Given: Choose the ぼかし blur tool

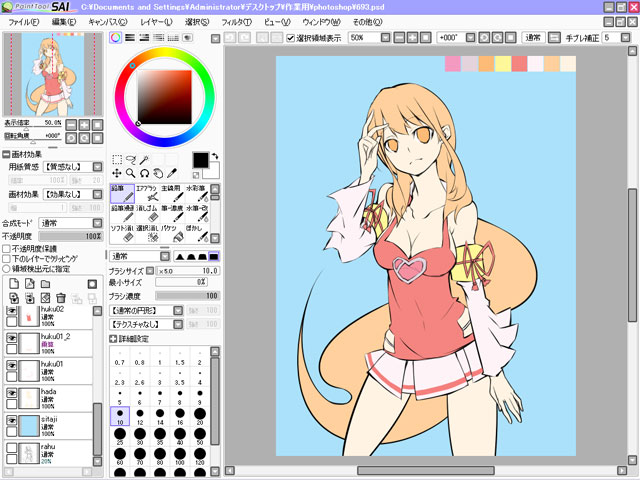Looking at the screenshot, I should [197, 233].
